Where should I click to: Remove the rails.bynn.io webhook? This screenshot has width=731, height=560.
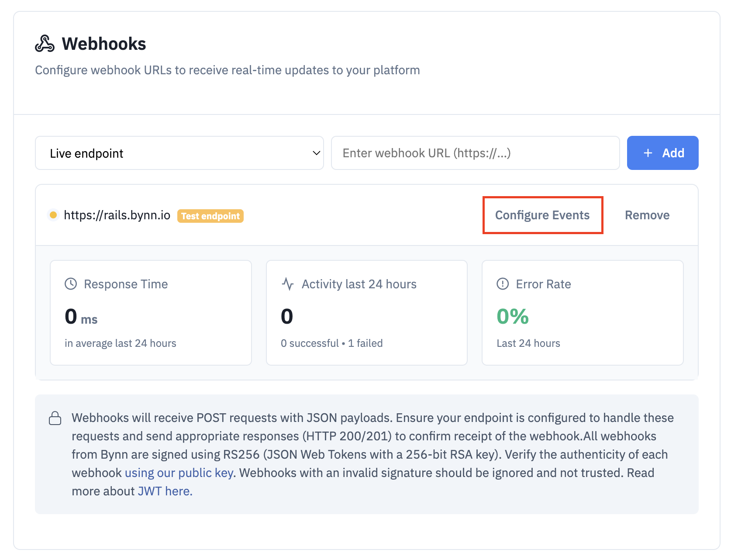tap(647, 215)
